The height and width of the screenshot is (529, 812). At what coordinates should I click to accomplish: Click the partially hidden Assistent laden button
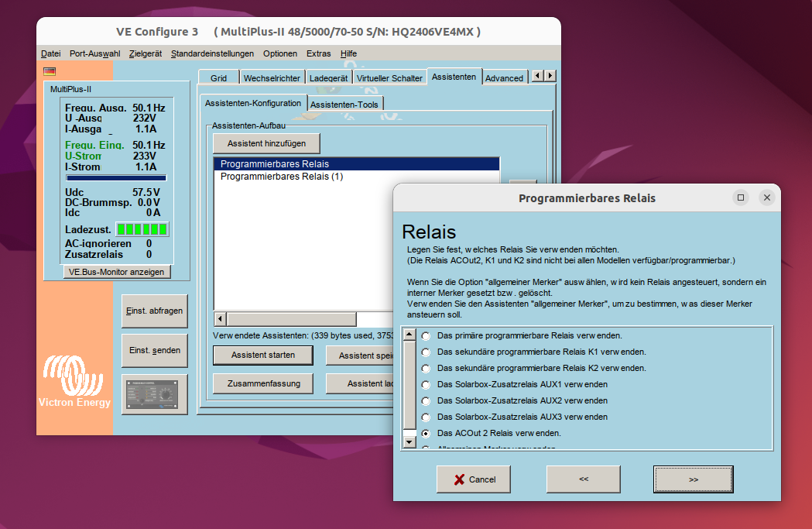click(x=360, y=383)
